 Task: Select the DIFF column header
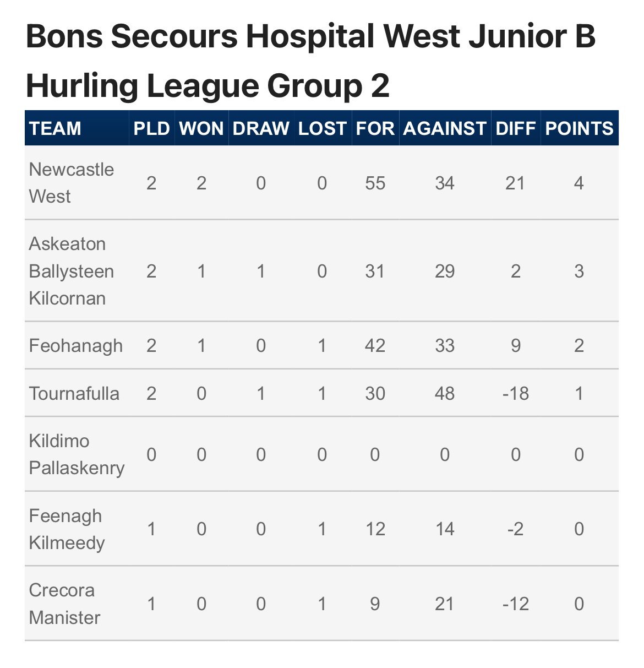[515, 128]
